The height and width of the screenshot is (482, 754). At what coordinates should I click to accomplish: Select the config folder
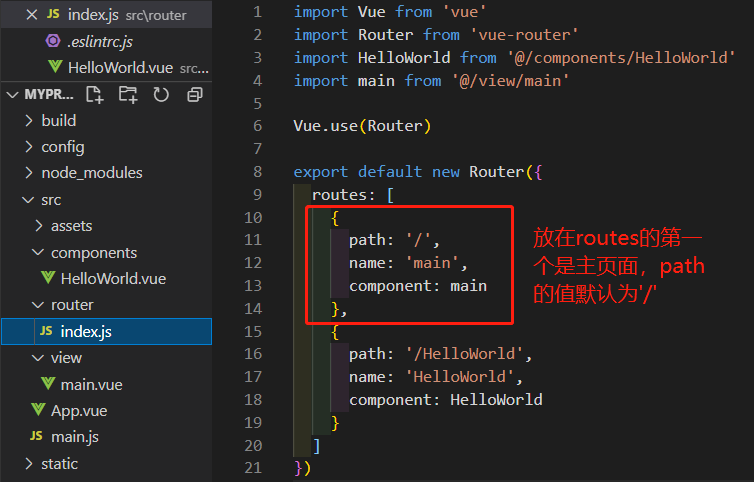click(x=63, y=147)
